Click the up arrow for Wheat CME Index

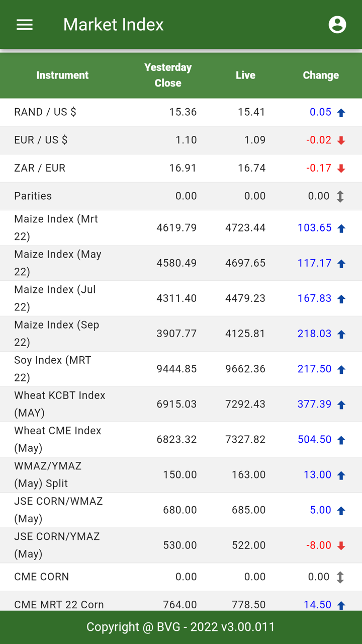[341, 440]
